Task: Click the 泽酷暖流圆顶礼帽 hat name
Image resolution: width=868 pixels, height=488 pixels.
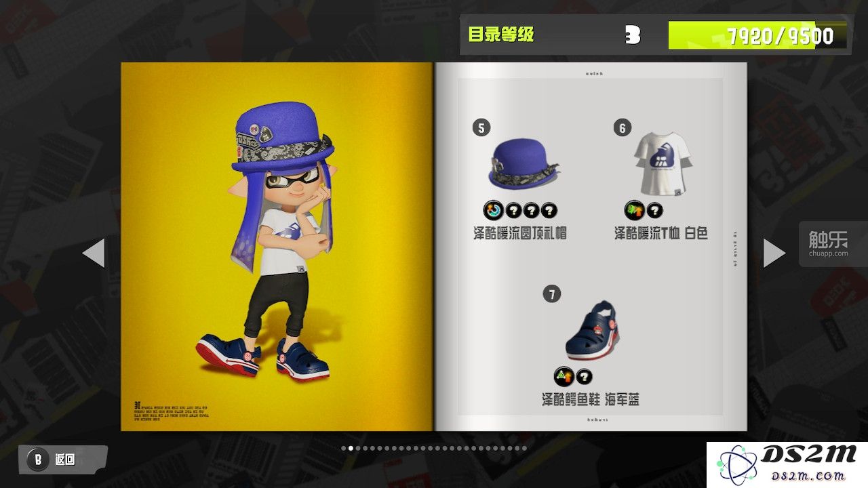Action: (519, 233)
